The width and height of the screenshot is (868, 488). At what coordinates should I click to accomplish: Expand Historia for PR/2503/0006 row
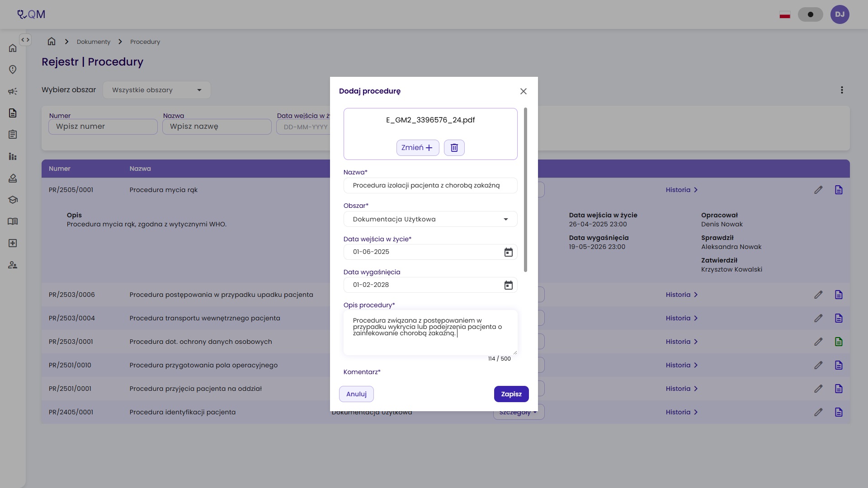pos(682,295)
